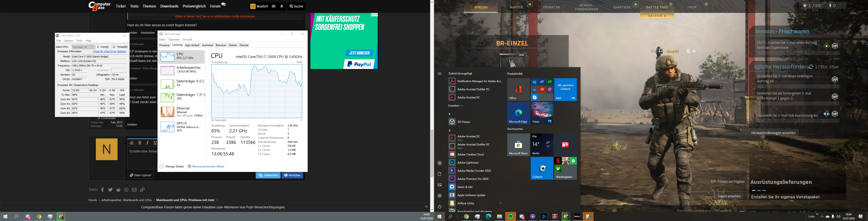Open Microsoft Edge from the right taskbar
This screenshot has height=221, width=868.
tap(488, 217)
